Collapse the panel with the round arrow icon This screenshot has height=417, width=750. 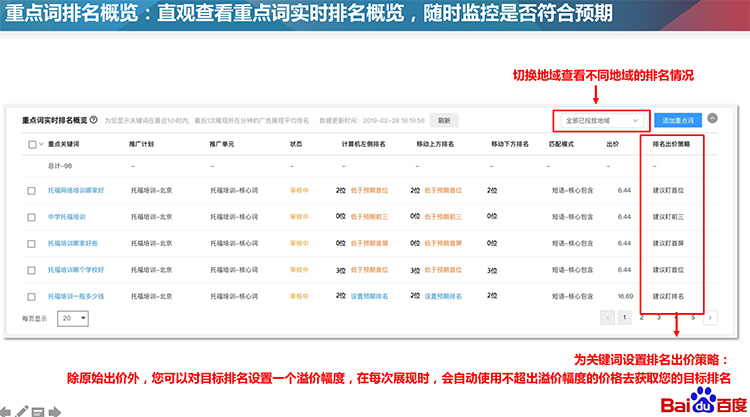(x=713, y=118)
